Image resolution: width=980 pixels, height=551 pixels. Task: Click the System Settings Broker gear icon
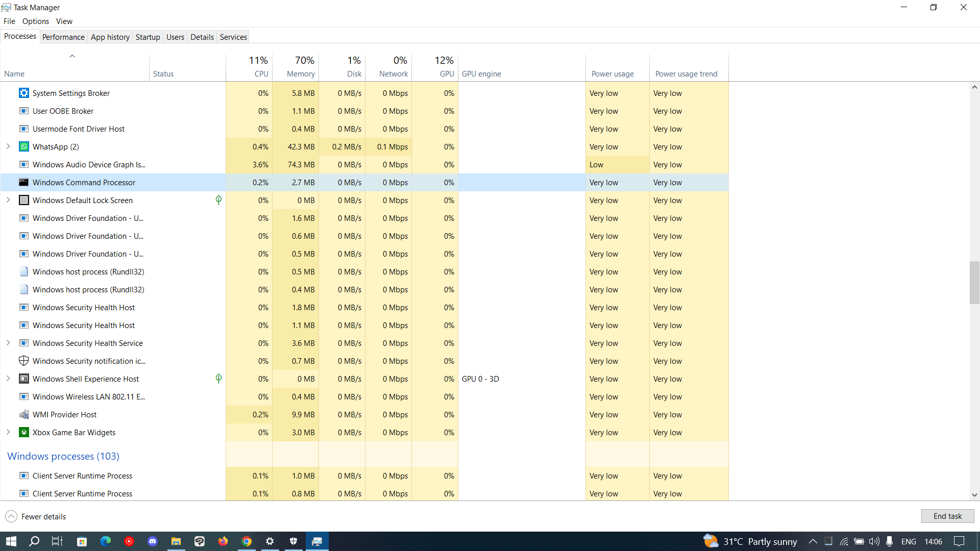(24, 93)
